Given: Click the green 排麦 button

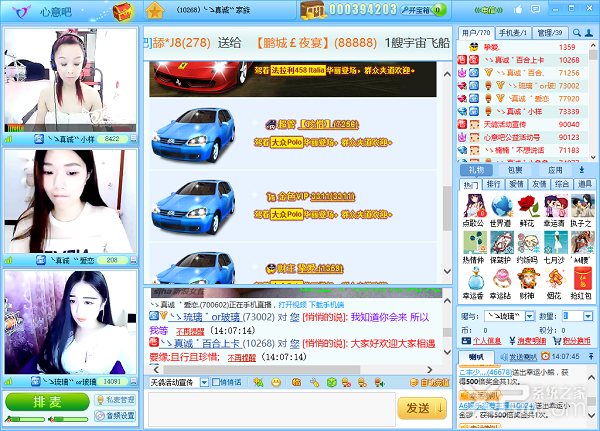Looking at the screenshot, I should 47,402.
